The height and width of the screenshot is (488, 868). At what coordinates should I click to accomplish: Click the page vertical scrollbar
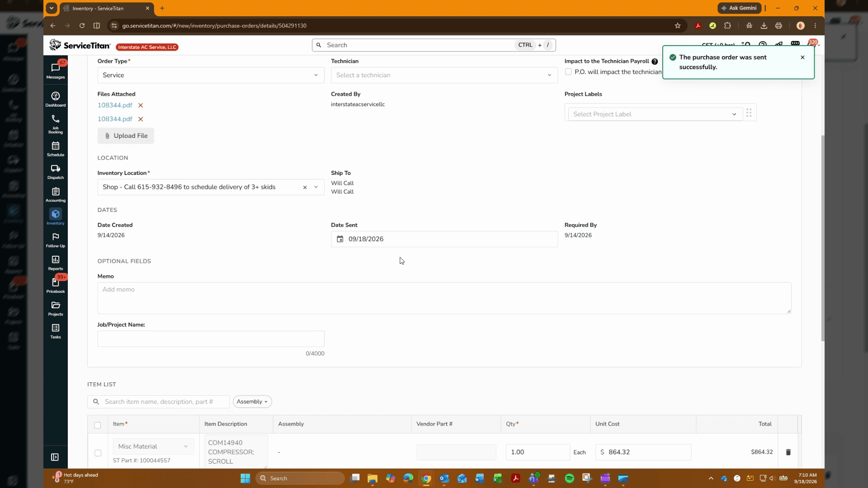click(x=822, y=238)
